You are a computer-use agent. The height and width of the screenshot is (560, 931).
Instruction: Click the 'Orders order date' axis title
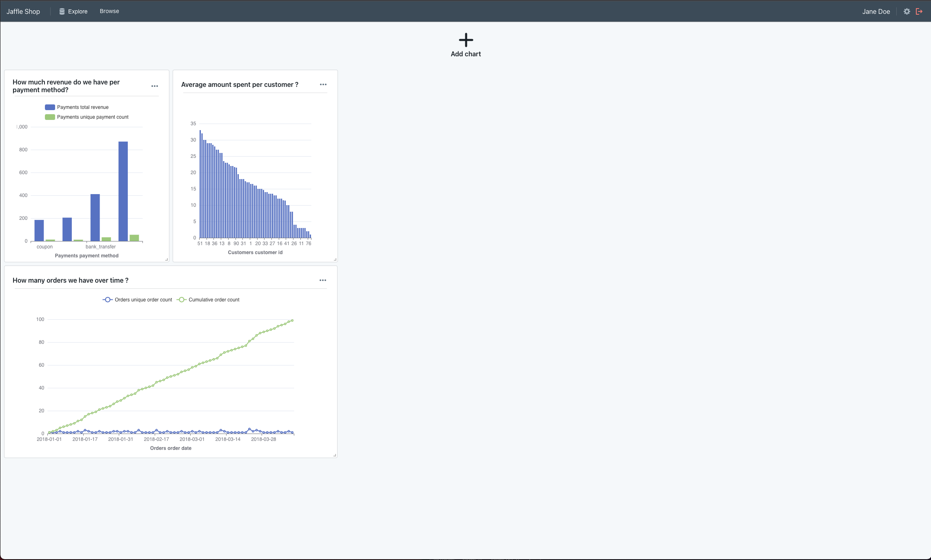pos(171,448)
